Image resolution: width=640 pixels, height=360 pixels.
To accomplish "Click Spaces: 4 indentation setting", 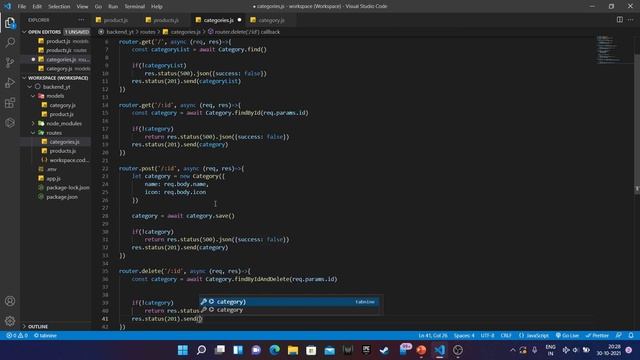I will (x=464, y=336).
